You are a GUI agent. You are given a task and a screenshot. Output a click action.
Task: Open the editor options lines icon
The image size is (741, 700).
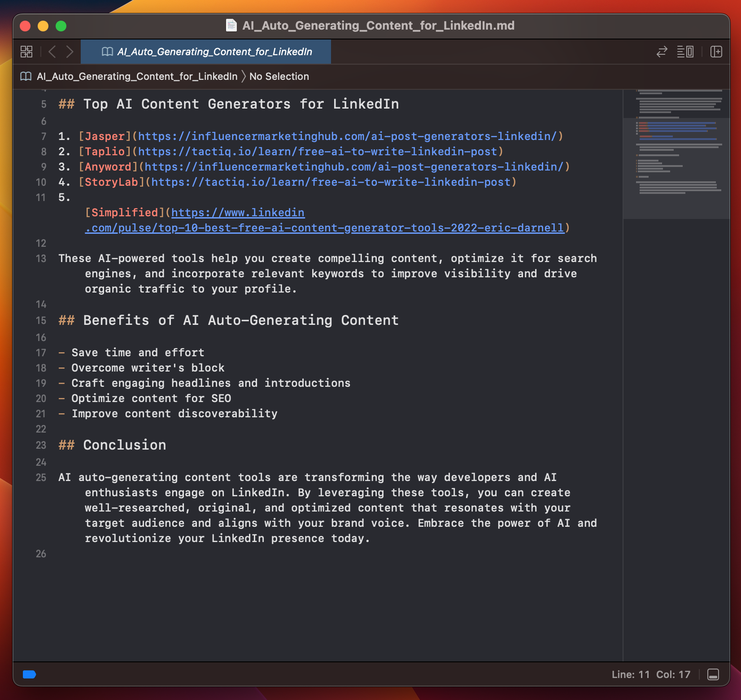(x=685, y=52)
